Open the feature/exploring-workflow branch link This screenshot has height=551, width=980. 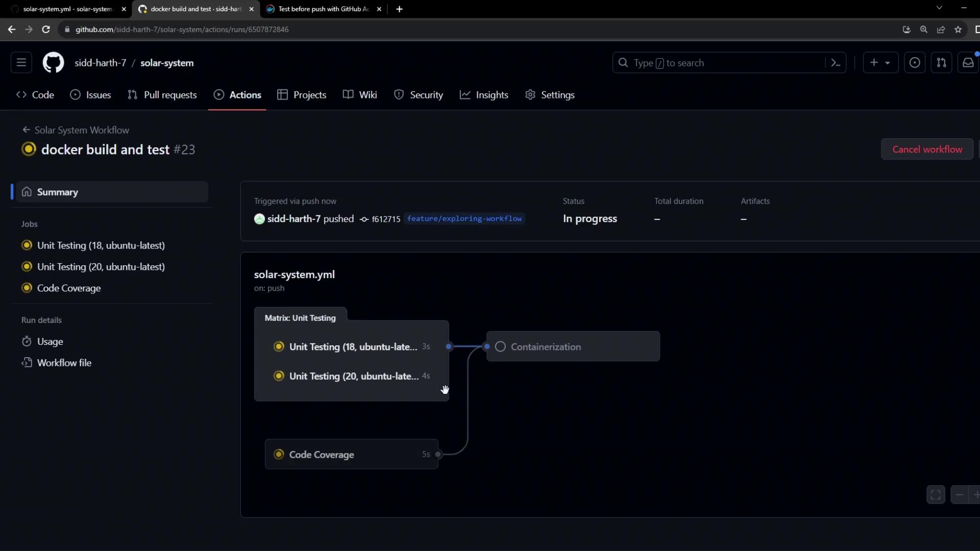[x=464, y=218]
